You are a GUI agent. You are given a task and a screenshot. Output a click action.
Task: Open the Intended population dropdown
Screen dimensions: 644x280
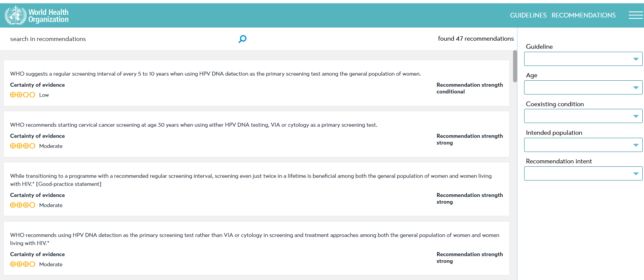[583, 145]
